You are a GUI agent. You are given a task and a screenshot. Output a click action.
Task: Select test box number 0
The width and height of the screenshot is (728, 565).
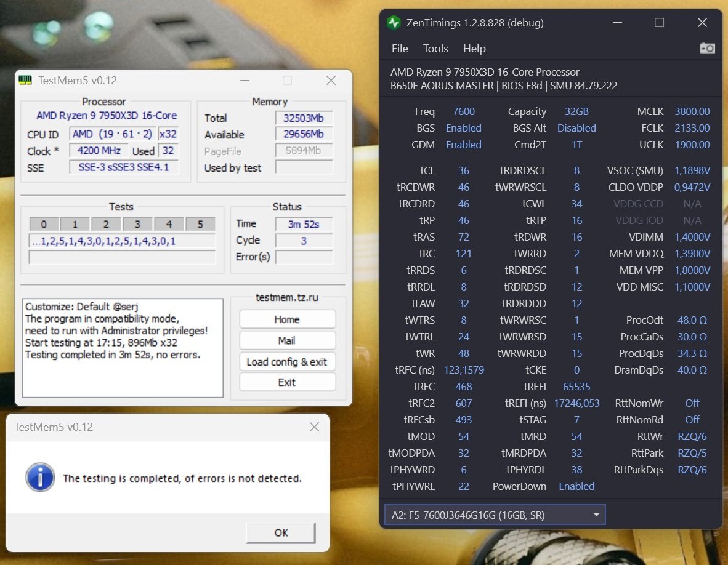pyautogui.click(x=44, y=224)
